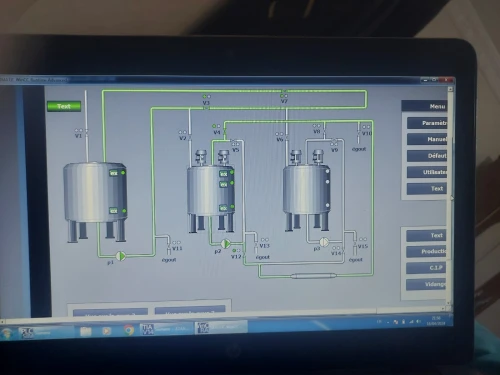Click bottom level indicator dot on right tank
The image size is (500, 375).
point(328,205)
